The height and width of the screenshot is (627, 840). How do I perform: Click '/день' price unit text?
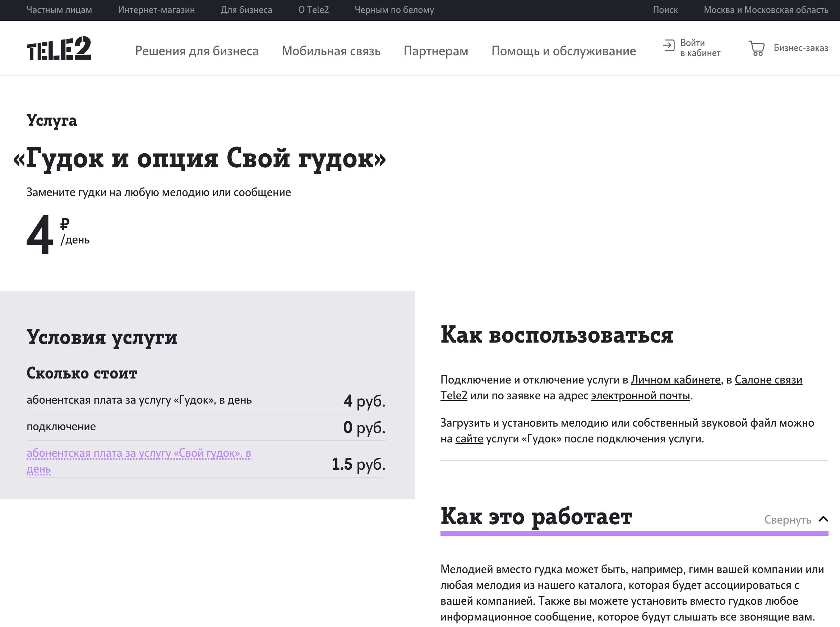(x=75, y=240)
